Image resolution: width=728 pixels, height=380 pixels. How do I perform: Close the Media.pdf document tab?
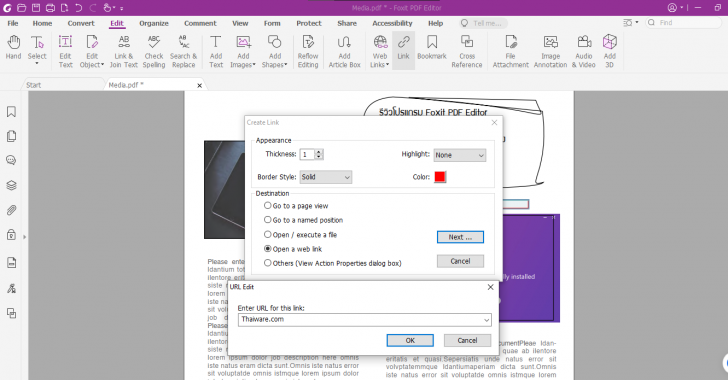200,85
